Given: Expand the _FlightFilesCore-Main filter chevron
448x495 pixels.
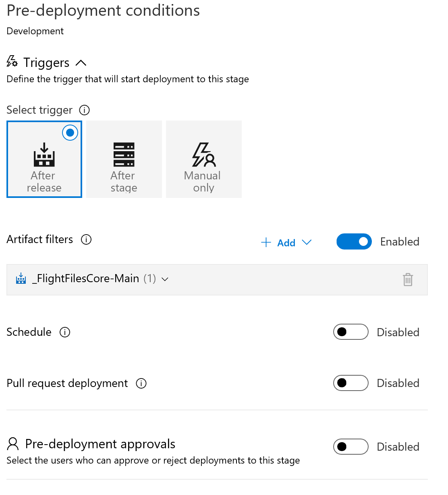Looking at the screenshot, I should [x=165, y=279].
